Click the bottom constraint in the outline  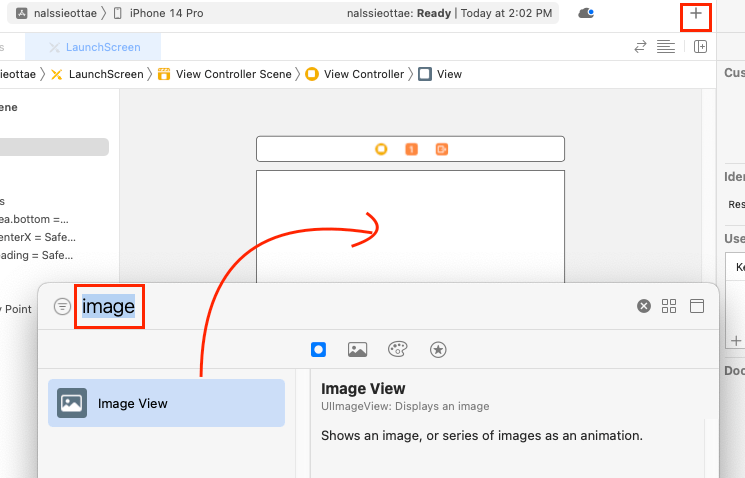point(34,220)
